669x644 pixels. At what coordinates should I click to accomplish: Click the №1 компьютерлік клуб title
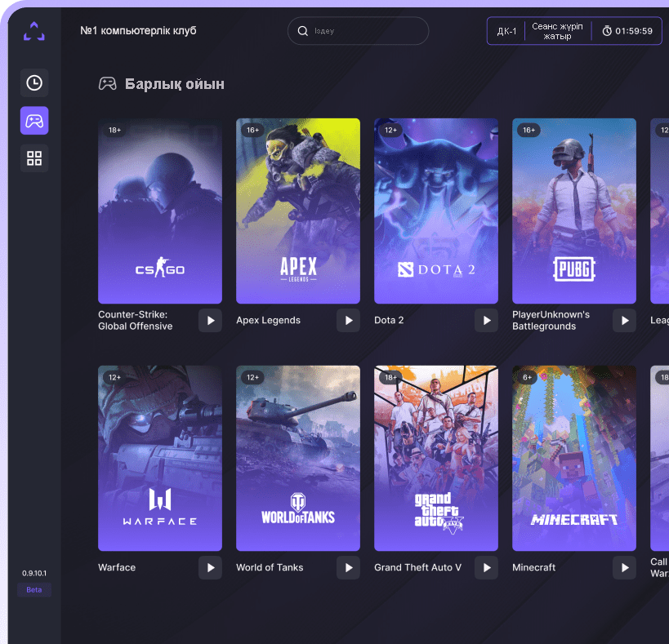coord(138,31)
